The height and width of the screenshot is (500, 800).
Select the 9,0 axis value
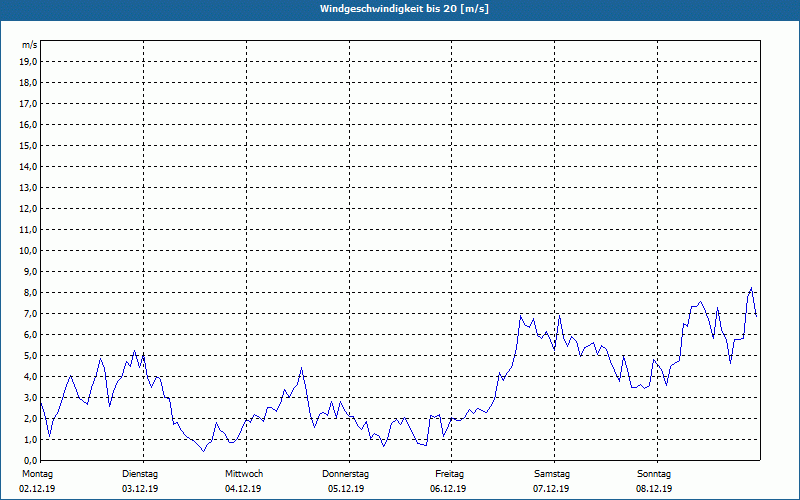coord(30,271)
